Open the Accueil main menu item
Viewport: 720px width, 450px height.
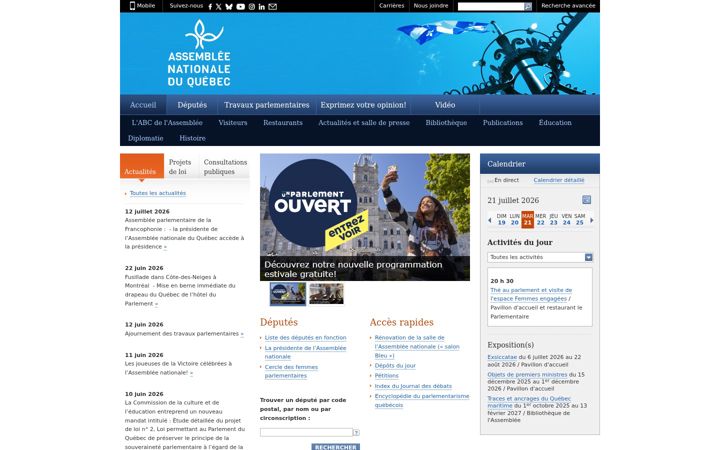[x=143, y=105]
